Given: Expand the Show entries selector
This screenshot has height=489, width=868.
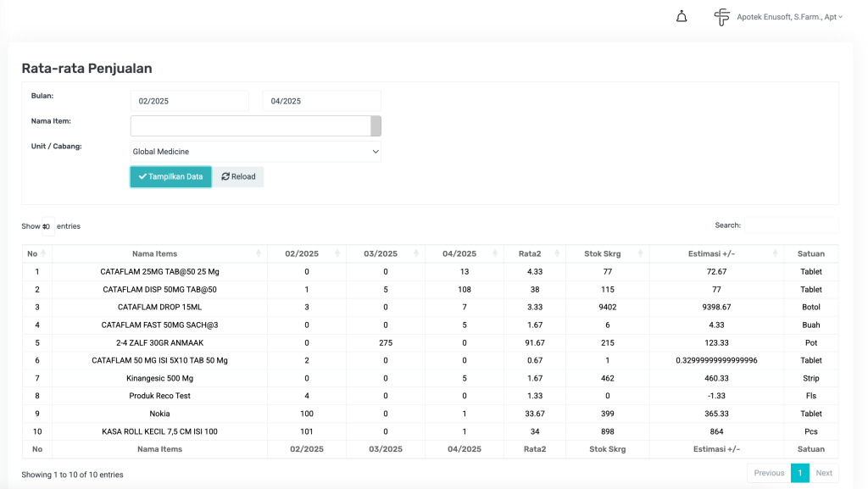Looking at the screenshot, I should click(47, 226).
